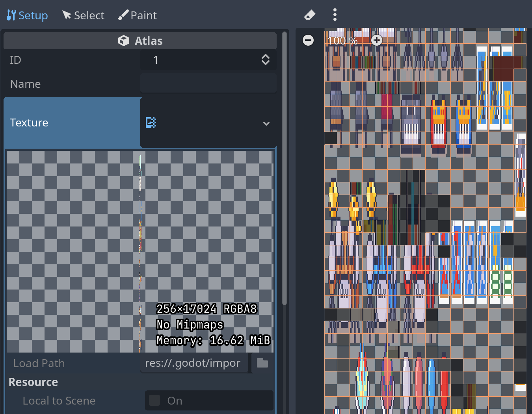Open the Setup tab
Viewport: 532px width, 414px height.
pyautogui.click(x=27, y=15)
